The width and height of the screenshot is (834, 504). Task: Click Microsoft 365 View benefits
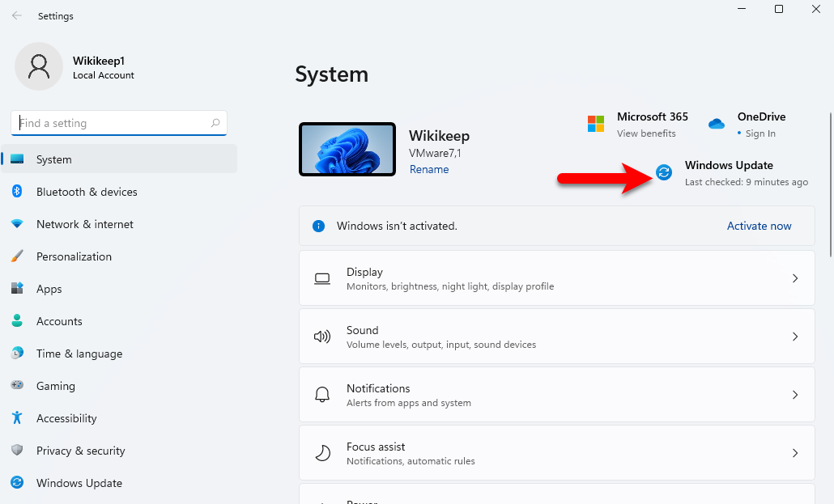click(x=646, y=133)
